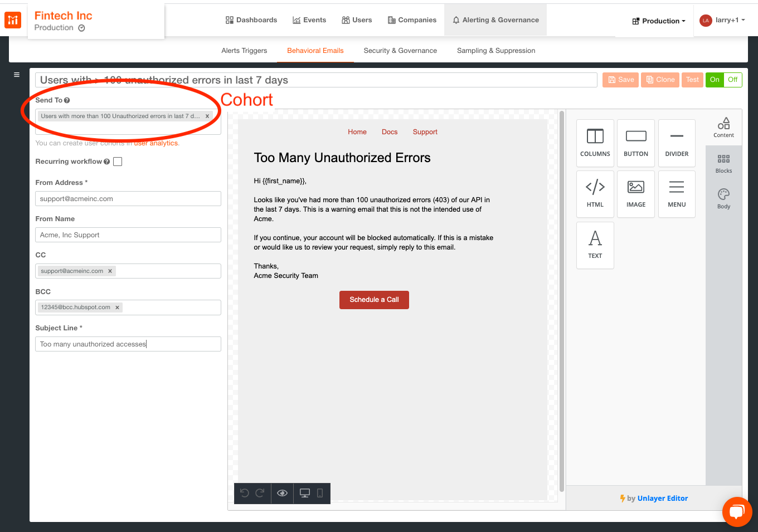
Task: Edit the From Name field
Action: [128, 235]
